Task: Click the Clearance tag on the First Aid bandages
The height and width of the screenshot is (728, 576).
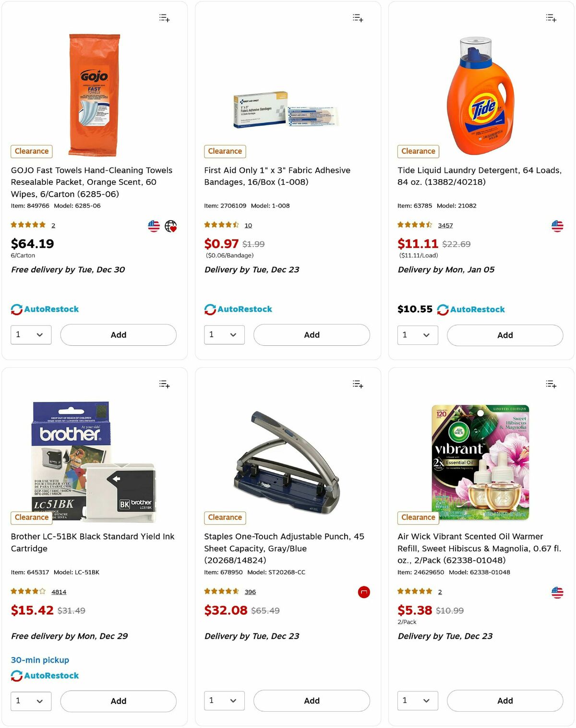Action: click(225, 151)
